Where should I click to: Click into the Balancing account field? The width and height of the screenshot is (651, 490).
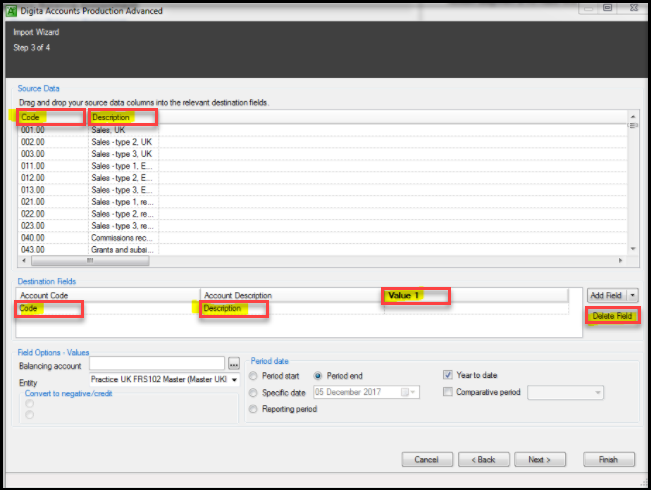coord(157,363)
